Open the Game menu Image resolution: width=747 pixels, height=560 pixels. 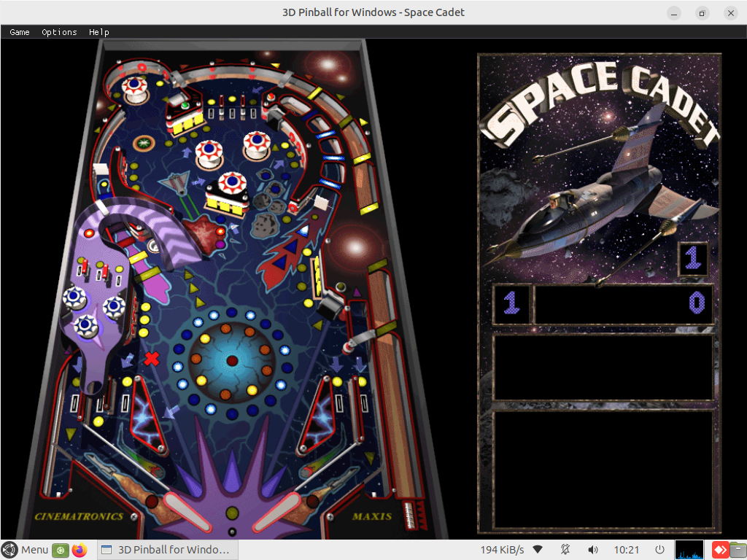pos(20,32)
